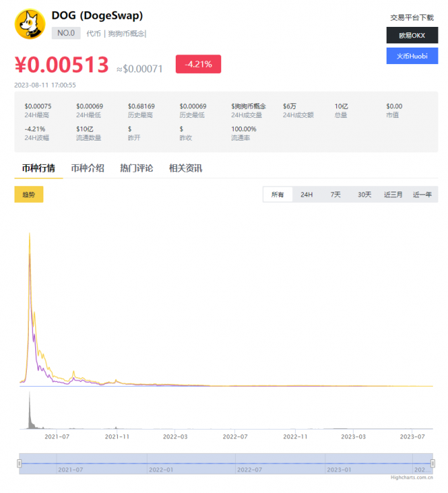The width and height of the screenshot is (448, 493).
Task: Click the yellow 趋势 button
Action: click(x=29, y=194)
